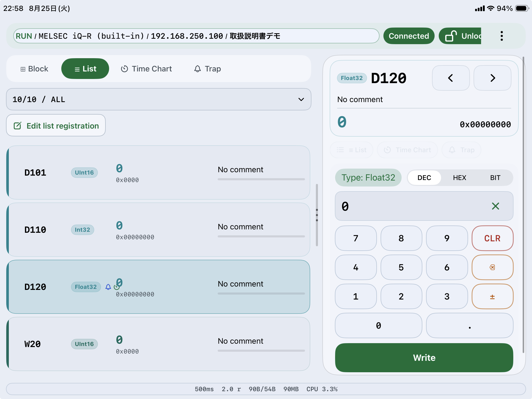Expand the 10/10 / ALL filter dropdown

tap(159, 99)
